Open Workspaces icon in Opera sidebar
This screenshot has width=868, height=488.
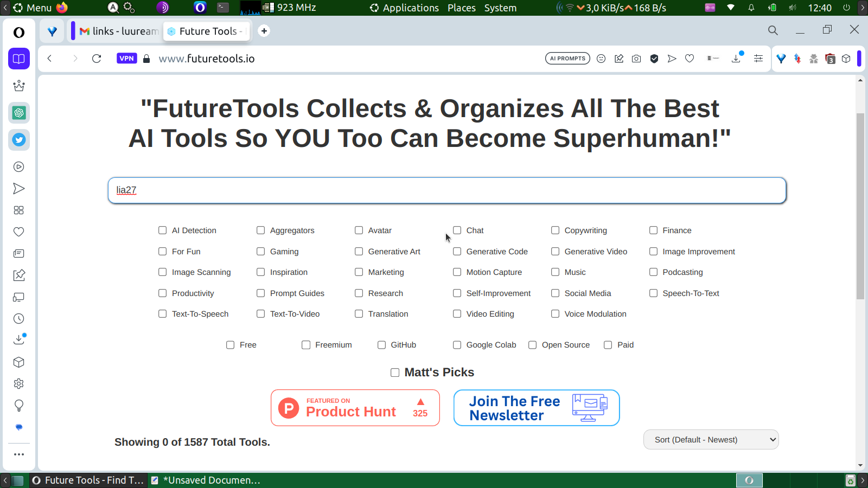(x=19, y=59)
